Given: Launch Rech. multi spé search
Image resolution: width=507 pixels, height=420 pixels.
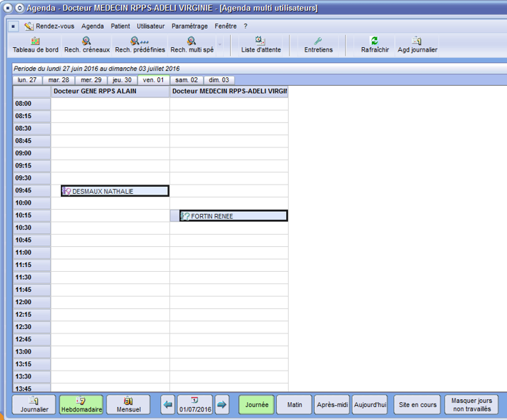Looking at the screenshot, I should coord(192,45).
